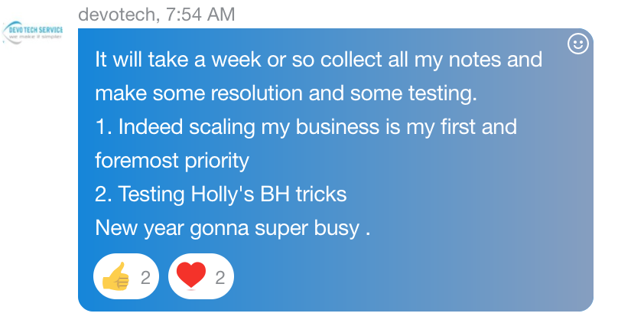Click the thumbs-up reaction emoji
Viewport: 644px width, 323px height.
[116, 276]
